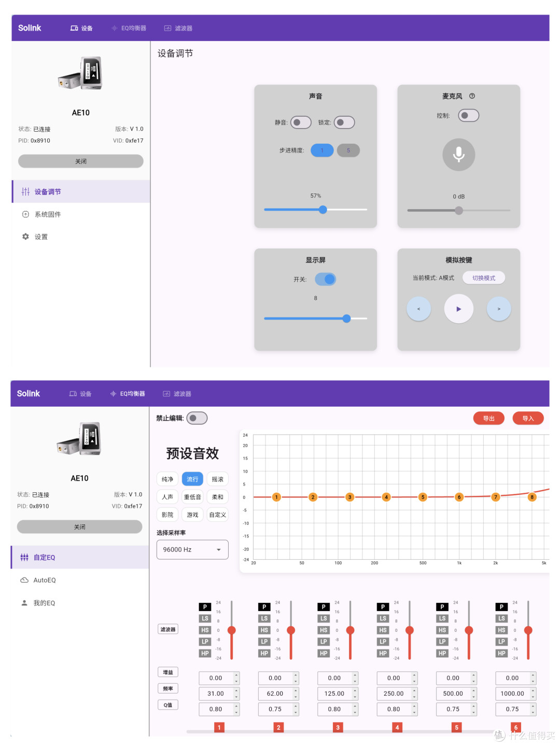Click the 500.00 frequency field
560x747 pixels.
pyautogui.click(x=456, y=694)
